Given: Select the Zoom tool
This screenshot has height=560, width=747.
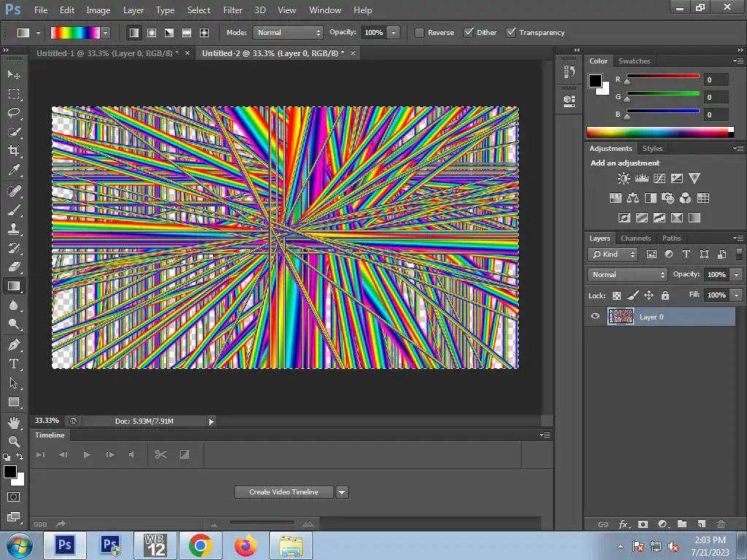Looking at the screenshot, I should click(x=14, y=441).
